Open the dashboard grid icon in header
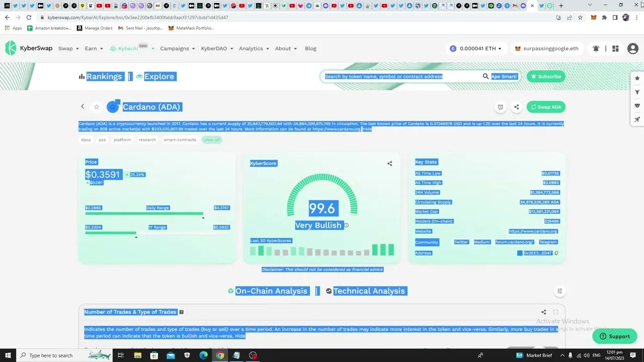This screenshot has width=644, height=362. coord(615,48)
